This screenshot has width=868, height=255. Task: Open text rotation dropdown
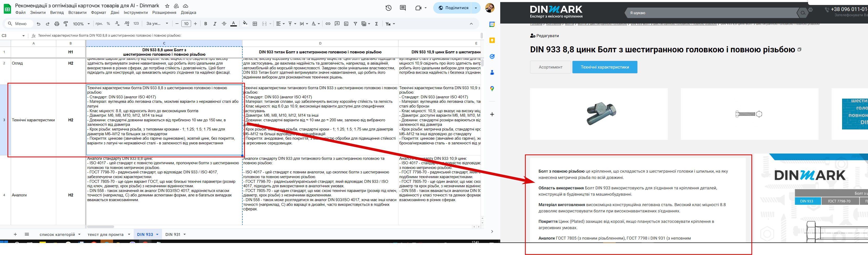coord(316,24)
